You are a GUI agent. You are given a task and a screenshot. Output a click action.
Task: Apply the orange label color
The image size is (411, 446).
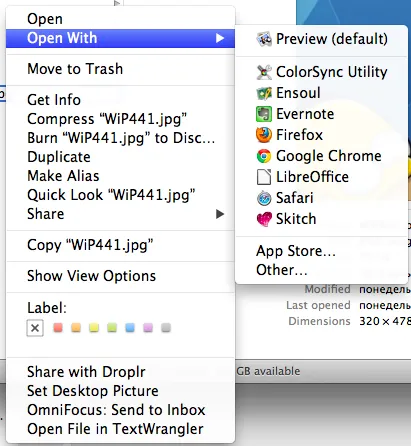pos(76,328)
